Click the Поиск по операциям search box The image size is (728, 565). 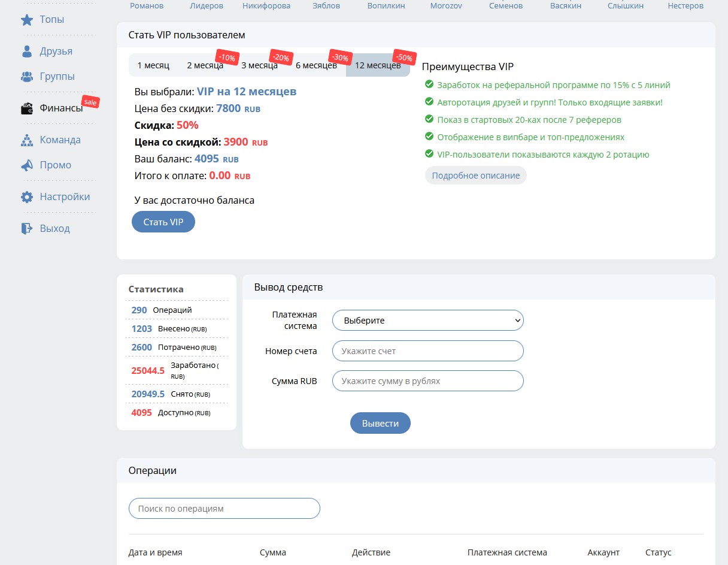[x=225, y=509]
